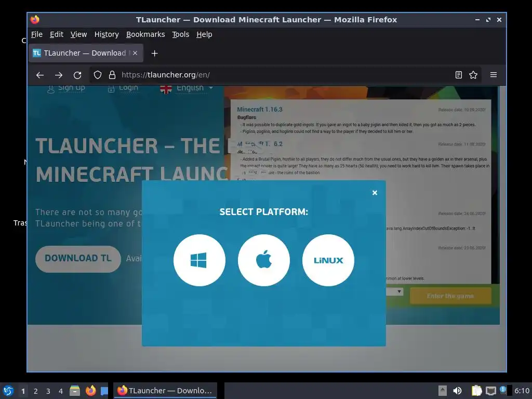Switch to workspace 1
This screenshot has width=532, height=399.
click(23, 391)
